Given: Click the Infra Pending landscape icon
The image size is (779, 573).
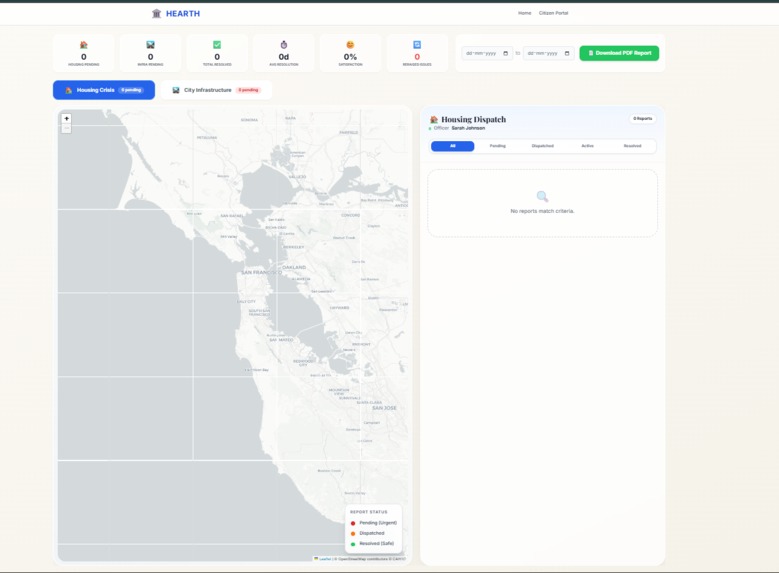Looking at the screenshot, I should coord(151,45).
